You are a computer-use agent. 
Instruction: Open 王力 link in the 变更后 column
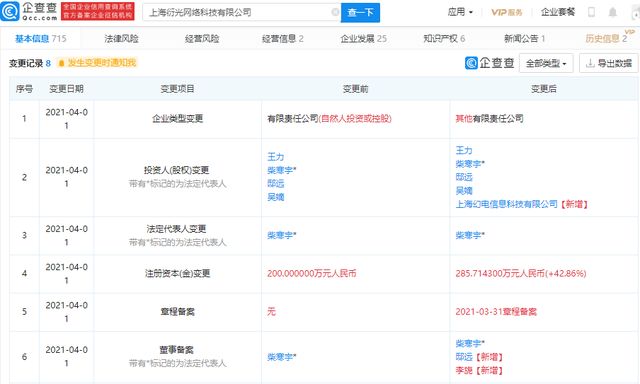(464, 150)
